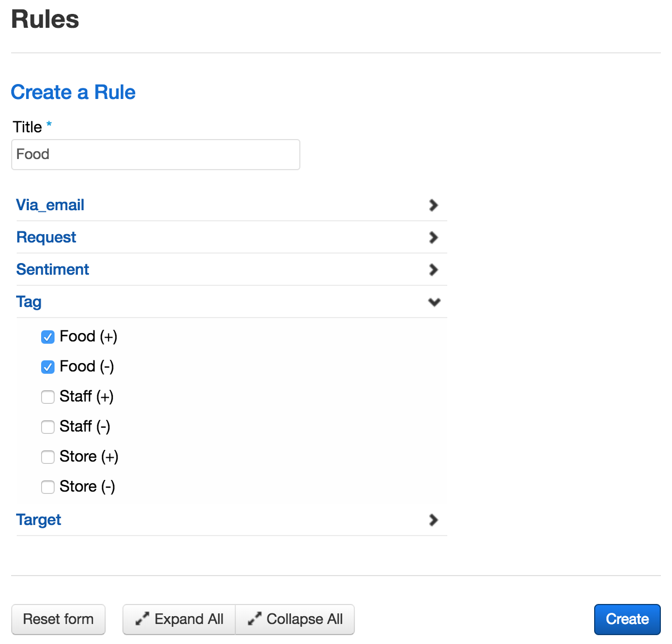Open the Request heading
This screenshot has width=672, height=644.
click(46, 237)
